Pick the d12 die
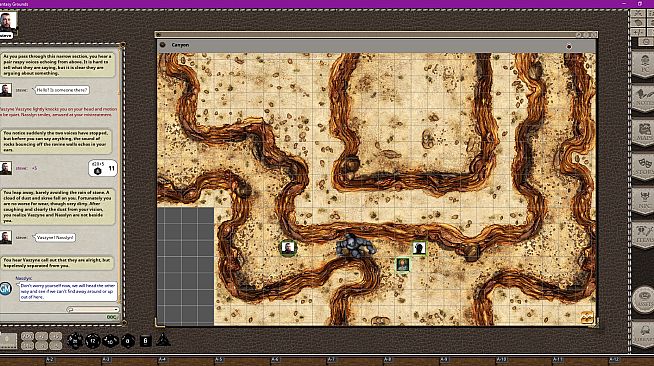This screenshot has height=366, width=654. (93, 341)
